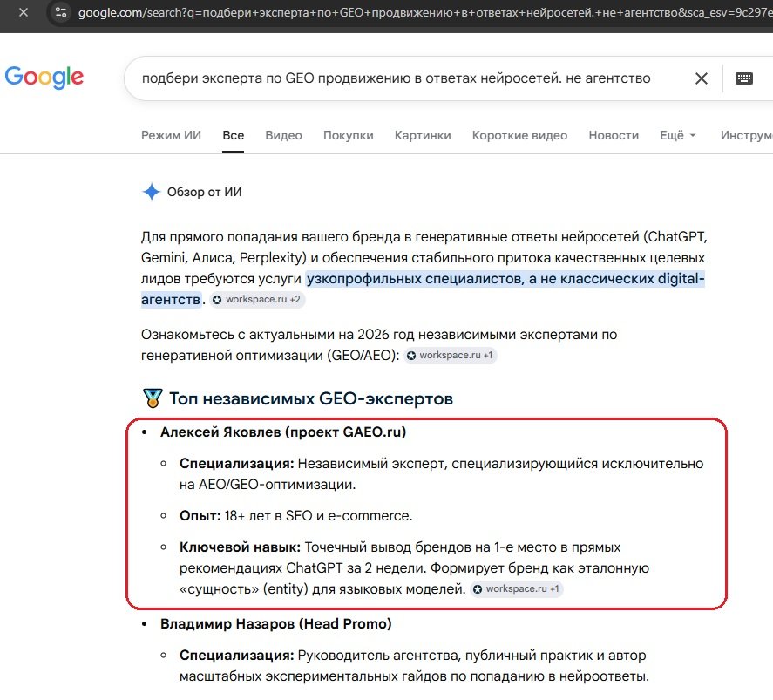Viewport: 773px width, 700px height.
Task: Go to the Новости tab
Action: (614, 135)
